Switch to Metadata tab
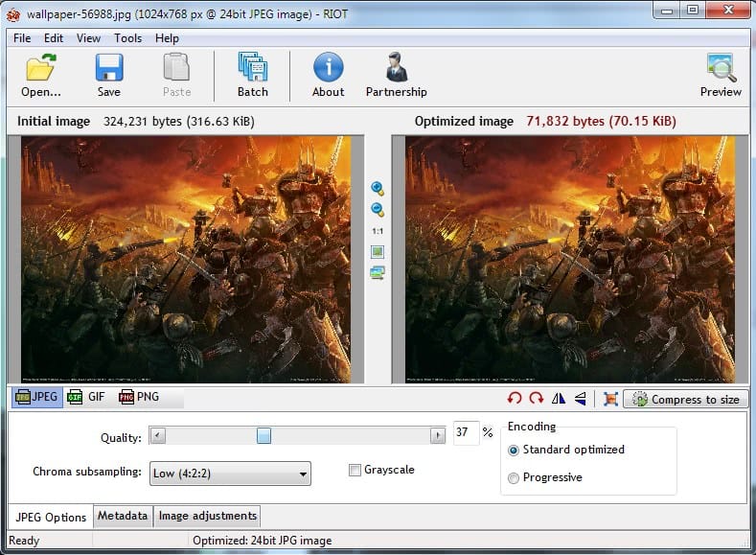 123,516
